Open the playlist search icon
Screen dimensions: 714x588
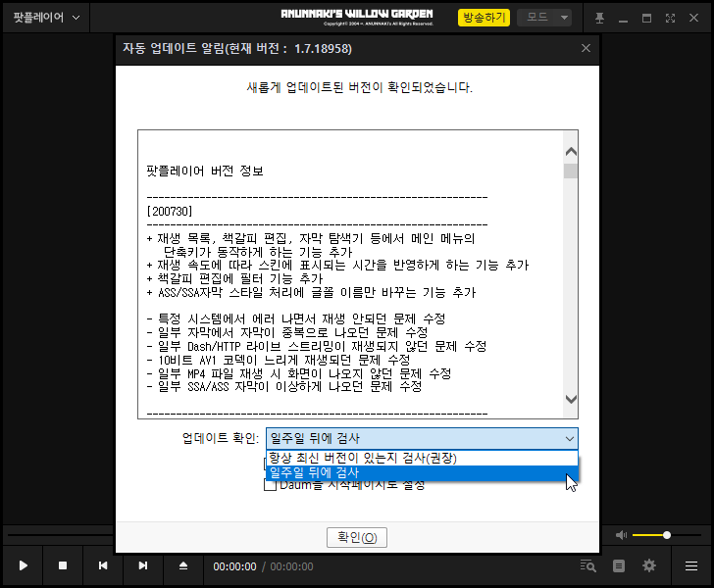587,565
